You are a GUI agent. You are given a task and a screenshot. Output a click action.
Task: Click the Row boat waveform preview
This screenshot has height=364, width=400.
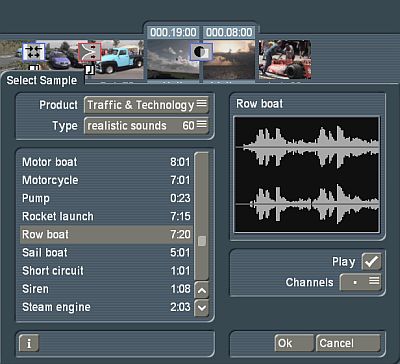[307, 174]
